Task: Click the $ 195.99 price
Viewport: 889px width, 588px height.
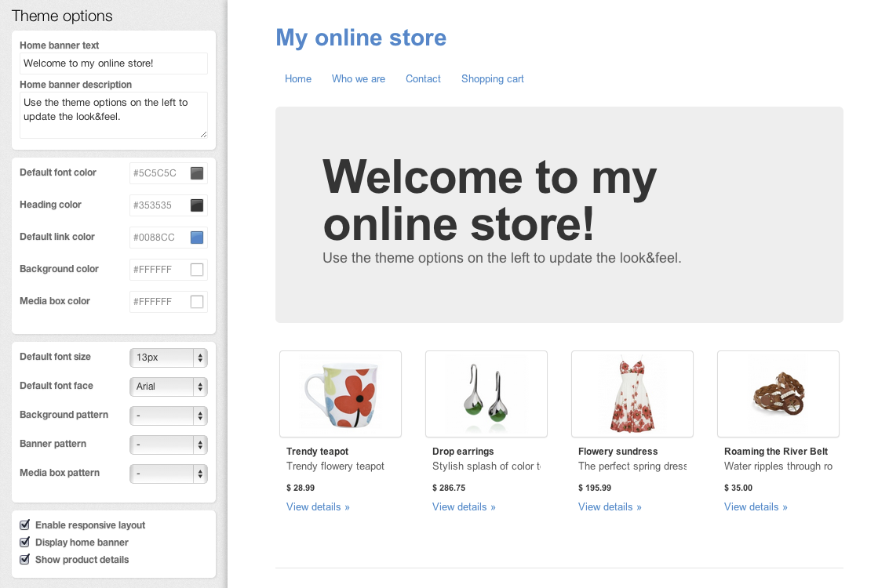Action: pos(595,488)
